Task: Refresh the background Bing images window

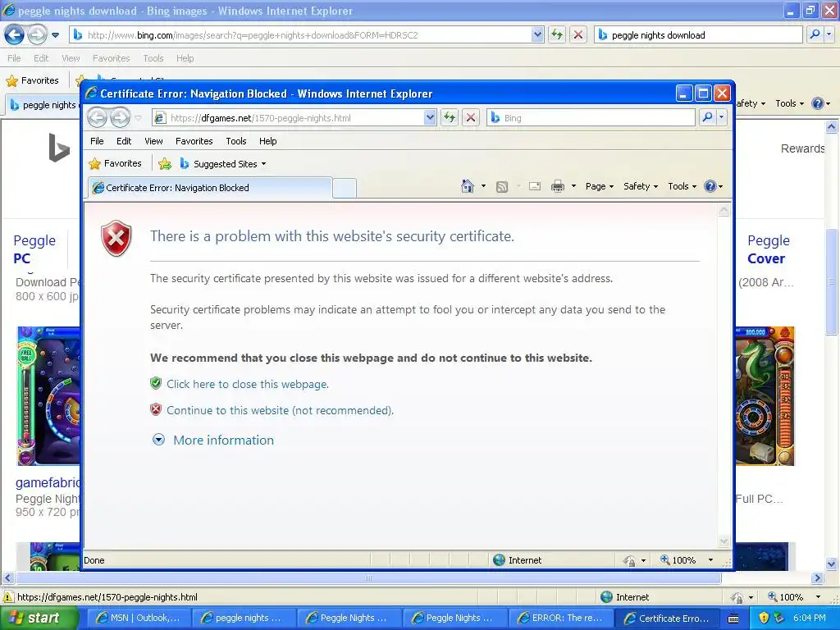Action: (557, 34)
